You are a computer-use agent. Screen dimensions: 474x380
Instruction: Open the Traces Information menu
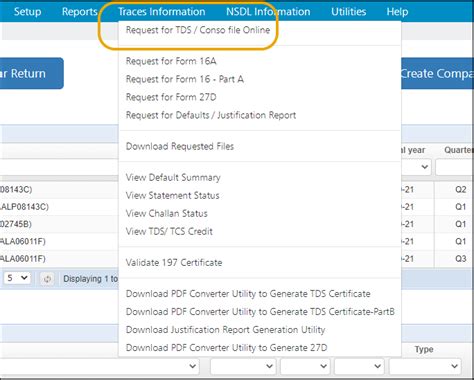tap(162, 12)
